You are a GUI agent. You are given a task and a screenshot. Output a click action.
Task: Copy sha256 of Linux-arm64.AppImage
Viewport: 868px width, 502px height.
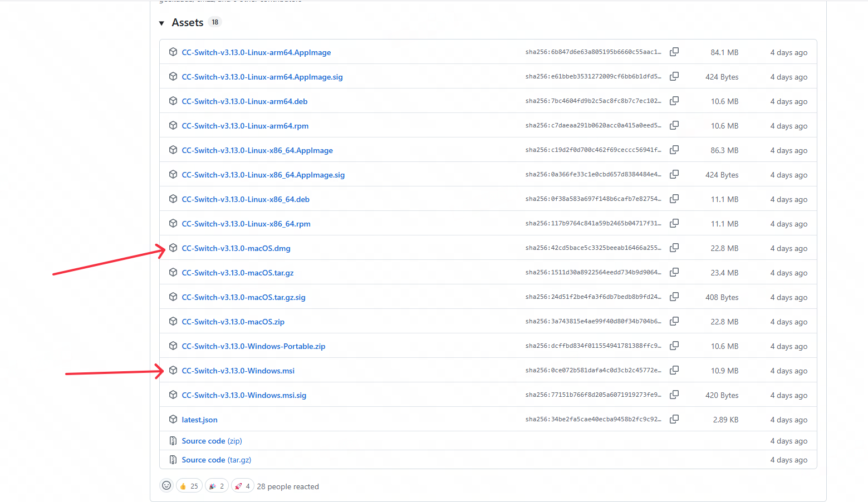(674, 52)
